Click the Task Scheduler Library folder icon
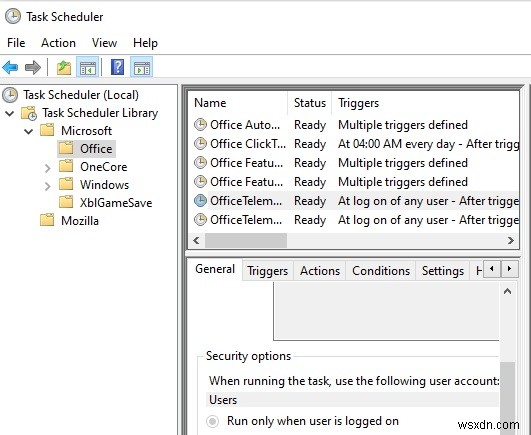This screenshot has height=435, width=531. (x=29, y=113)
